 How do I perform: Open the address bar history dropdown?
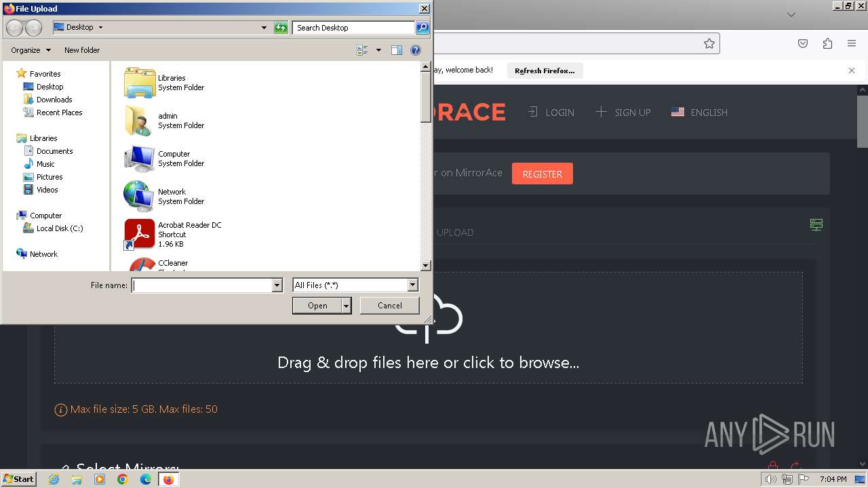[x=264, y=28]
